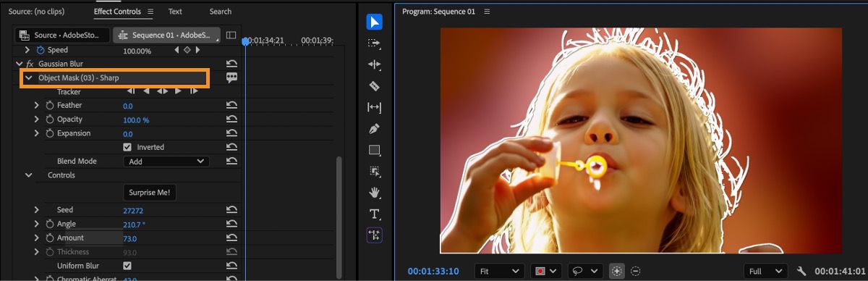Track selected mask backward

coord(146,91)
